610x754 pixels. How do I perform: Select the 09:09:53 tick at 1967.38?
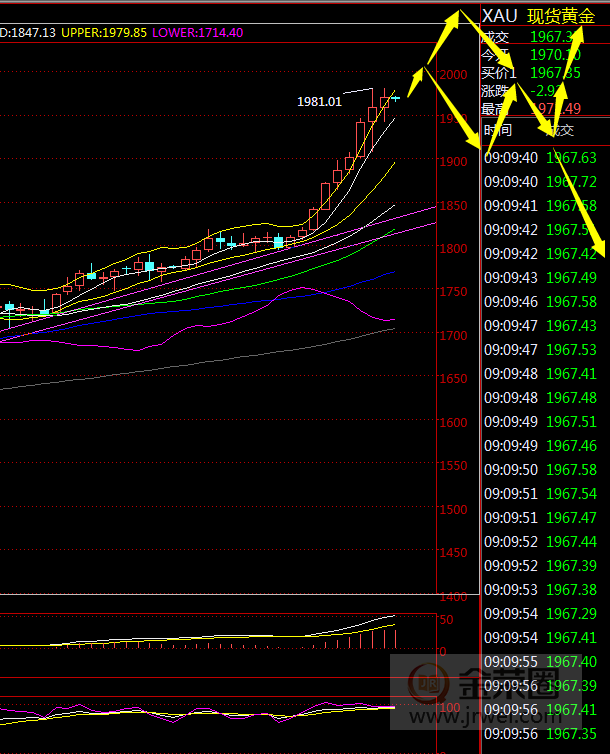click(540, 590)
